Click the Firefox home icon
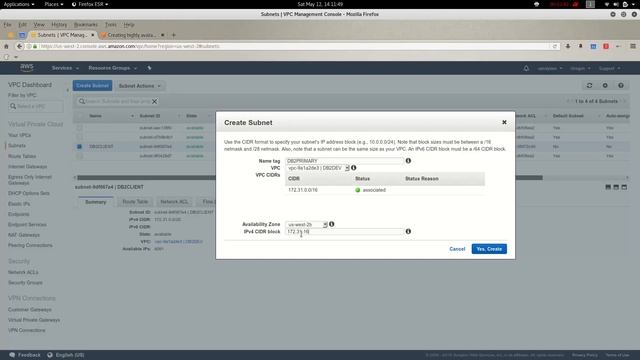The width and height of the screenshot is (640, 360). [6, 46]
